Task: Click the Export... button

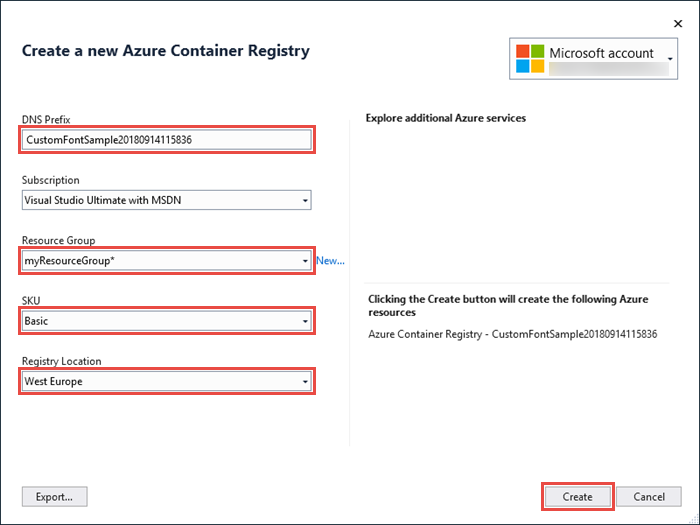Action: [54, 497]
